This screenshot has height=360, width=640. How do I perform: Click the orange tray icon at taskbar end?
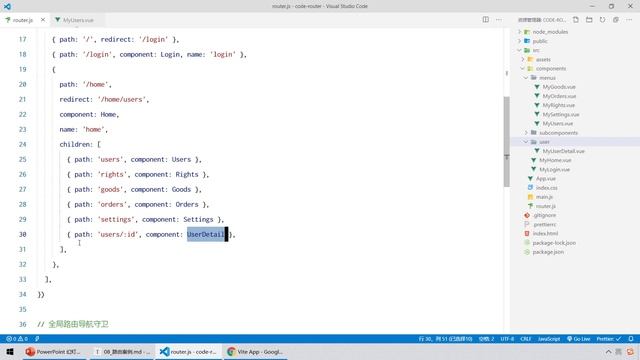tap(631, 351)
